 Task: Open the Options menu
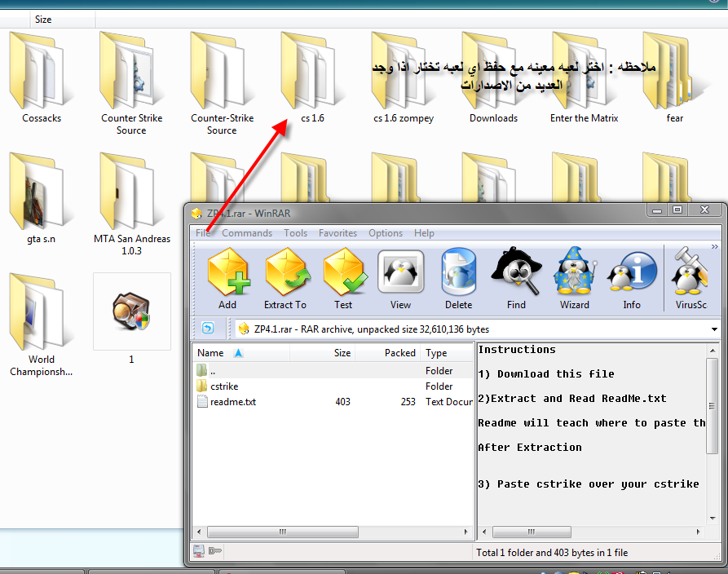[x=386, y=233]
